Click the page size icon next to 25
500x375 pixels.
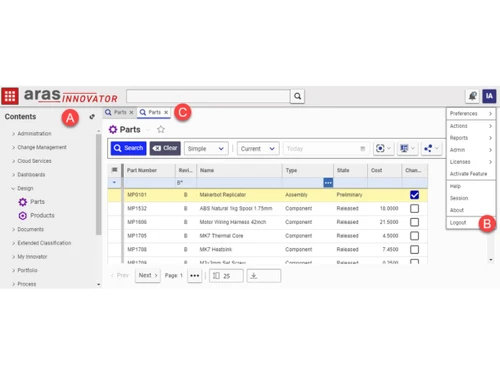click(216, 276)
